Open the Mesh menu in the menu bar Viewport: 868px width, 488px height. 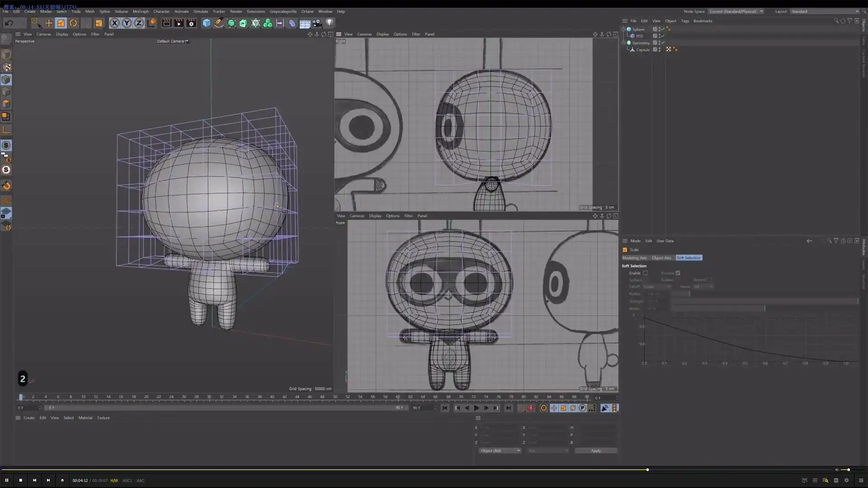(x=90, y=11)
